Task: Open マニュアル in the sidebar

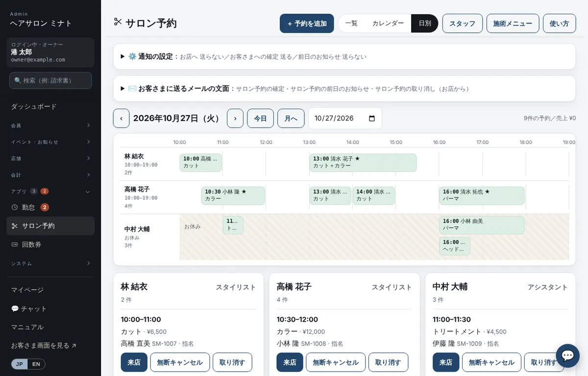Action: (x=50, y=327)
